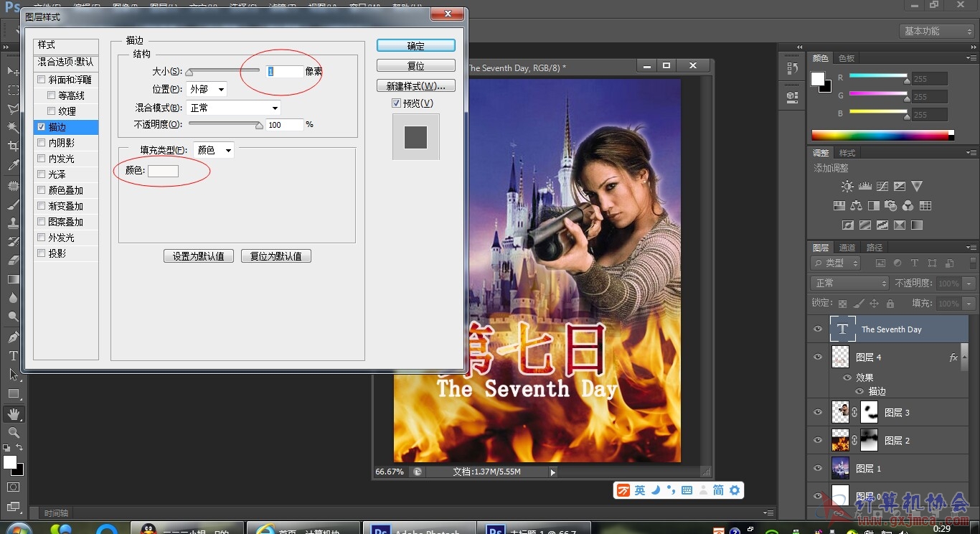
Task: Open layers 填充 dropdown arrow
Action: 969,304
